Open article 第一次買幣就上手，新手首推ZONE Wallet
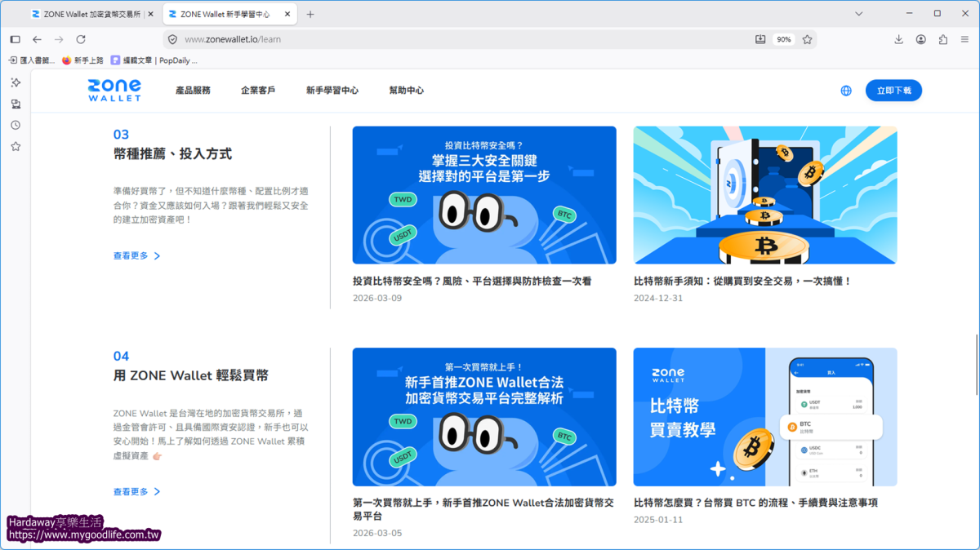 [483, 509]
